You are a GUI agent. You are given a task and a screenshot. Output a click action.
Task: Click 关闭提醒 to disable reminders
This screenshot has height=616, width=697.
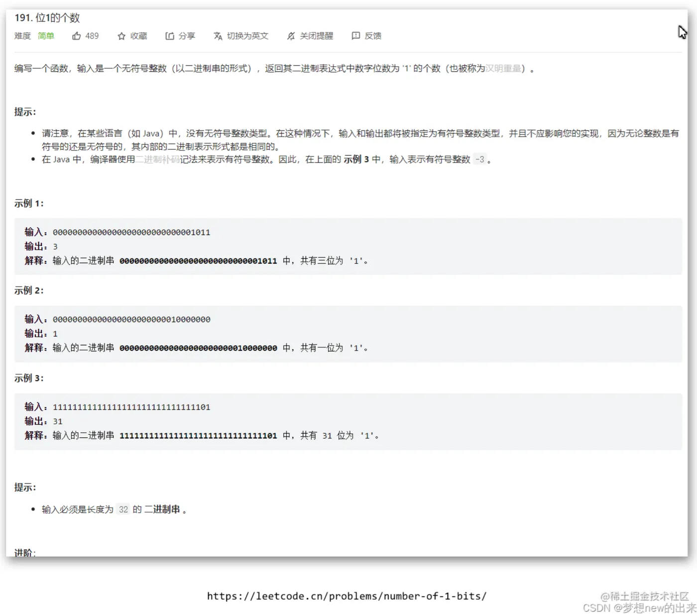click(x=316, y=36)
